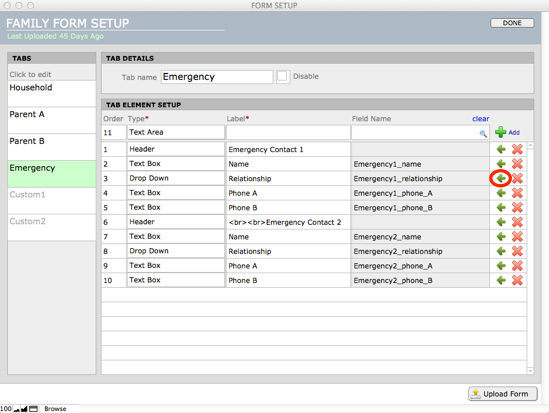The image size is (549, 413).
Task: Click green arrow for Emergency2_phone_B row
Action: [x=501, y=280]
